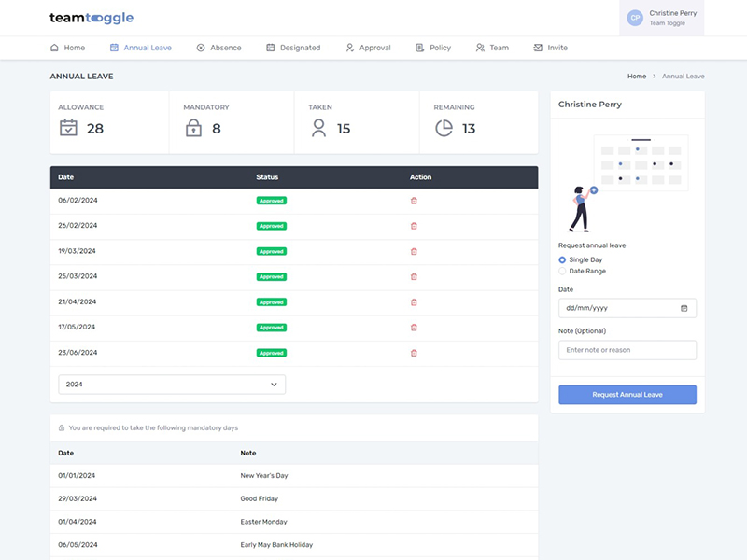Delete the 06/02/2024 leave entry
Image resolution: width=747 pixels, height=560 pixels.
point(414,201)
